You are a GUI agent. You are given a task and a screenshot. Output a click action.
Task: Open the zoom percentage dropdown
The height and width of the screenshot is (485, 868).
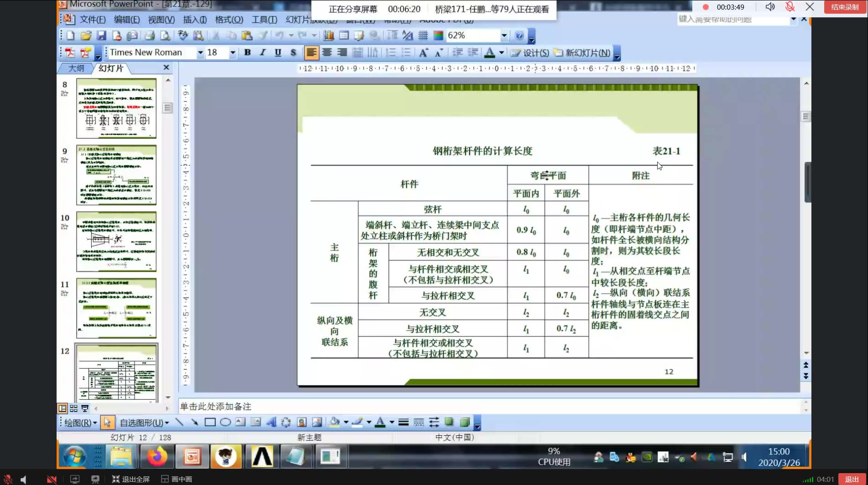[x=504, y=36]
